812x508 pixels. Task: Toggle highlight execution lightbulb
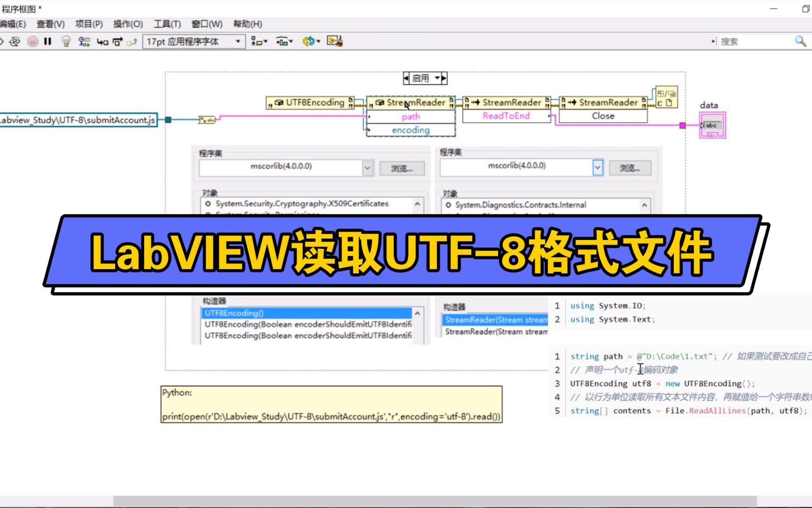click(x=65, y=41)
